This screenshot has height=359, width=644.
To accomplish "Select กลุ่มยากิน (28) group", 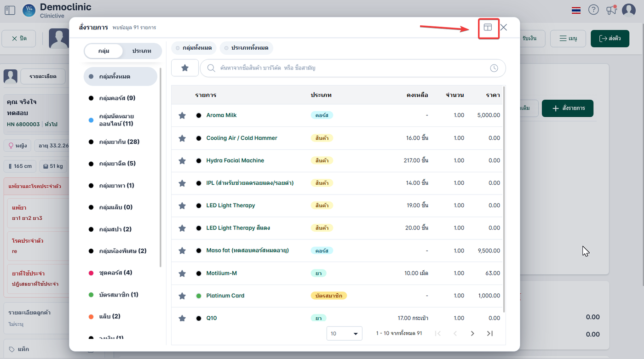I will (x=121, y=142).
